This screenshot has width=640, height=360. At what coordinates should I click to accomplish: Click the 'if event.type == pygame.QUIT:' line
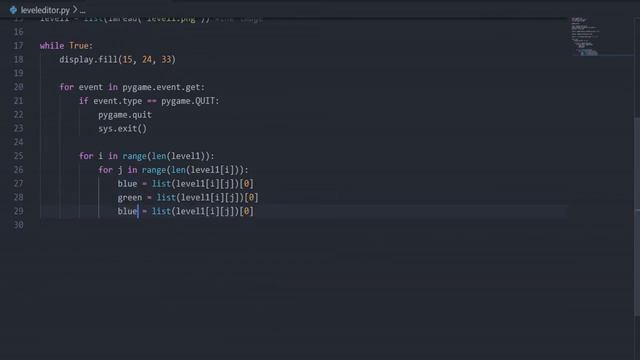tap(149, 101)
